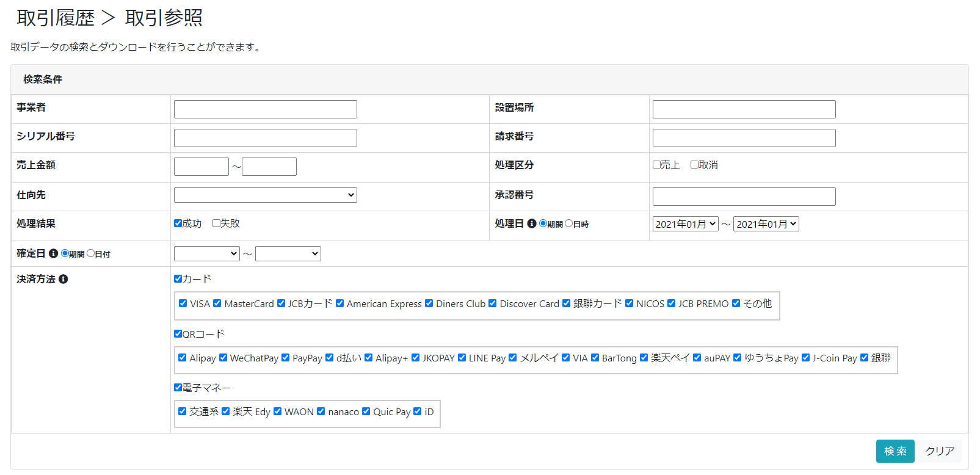Select 期間 radio for 確定日

65,253
